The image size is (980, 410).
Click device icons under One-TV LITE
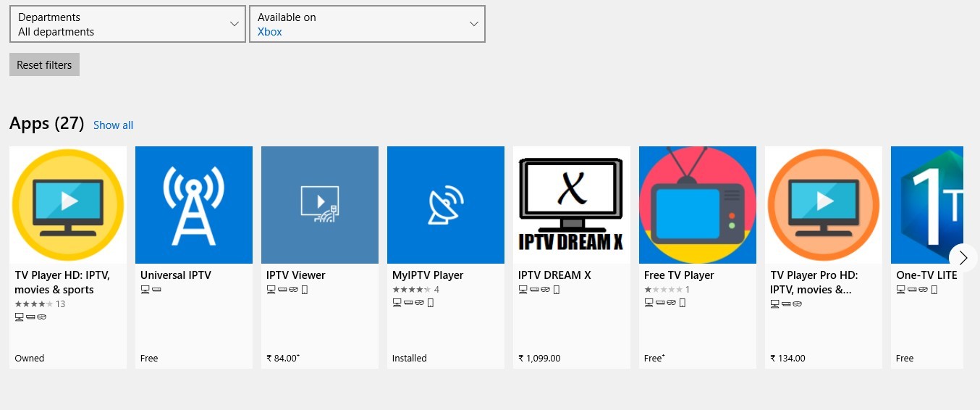[917, 290]
